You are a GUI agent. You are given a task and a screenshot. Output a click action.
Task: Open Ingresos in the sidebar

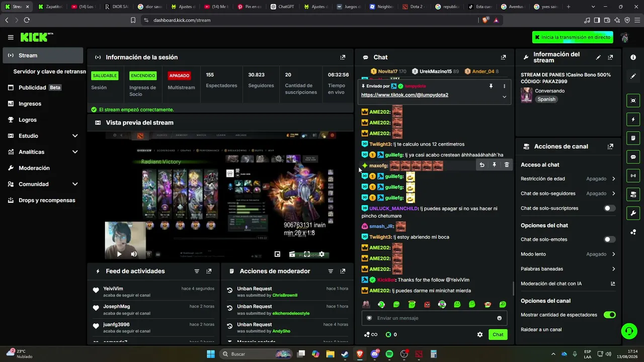(43, 104)
